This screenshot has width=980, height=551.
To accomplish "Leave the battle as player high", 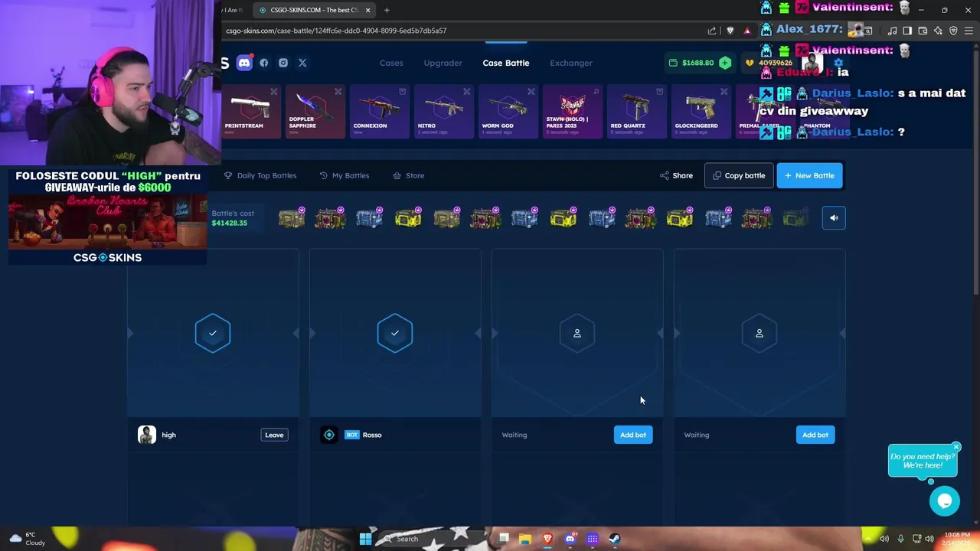I will [274, 435].
